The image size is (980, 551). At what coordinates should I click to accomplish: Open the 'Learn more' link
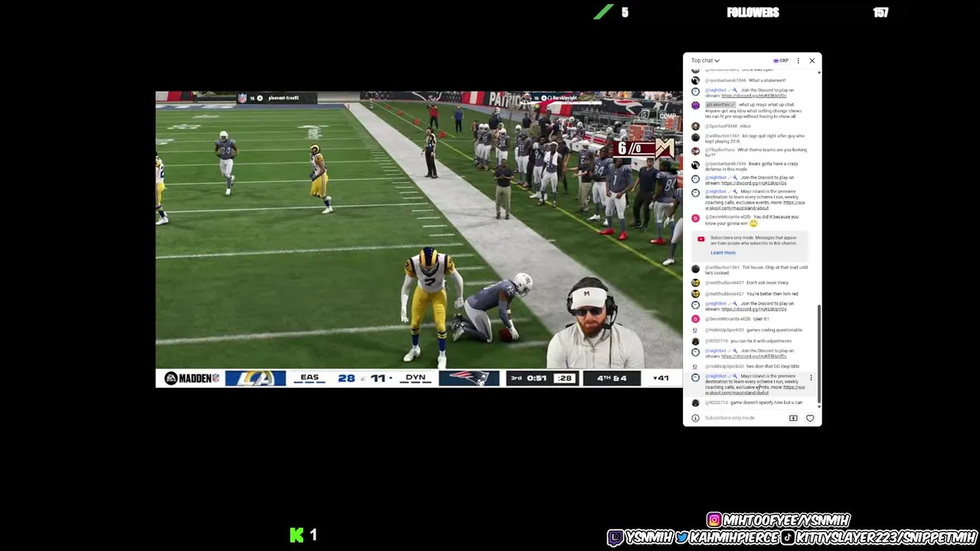point(723,253)
